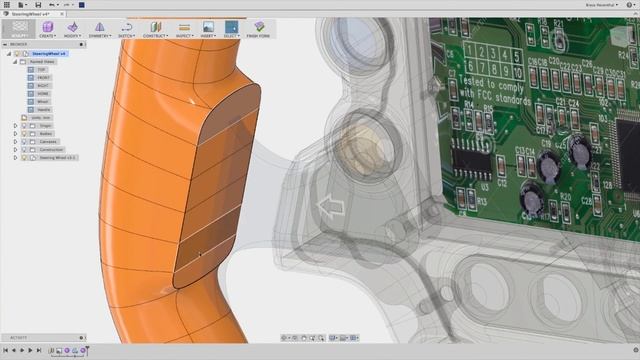Image resolution: width=640 pixels, height=360 pixels.
Task: Jump timeline to end
Action: coord(39,350)
